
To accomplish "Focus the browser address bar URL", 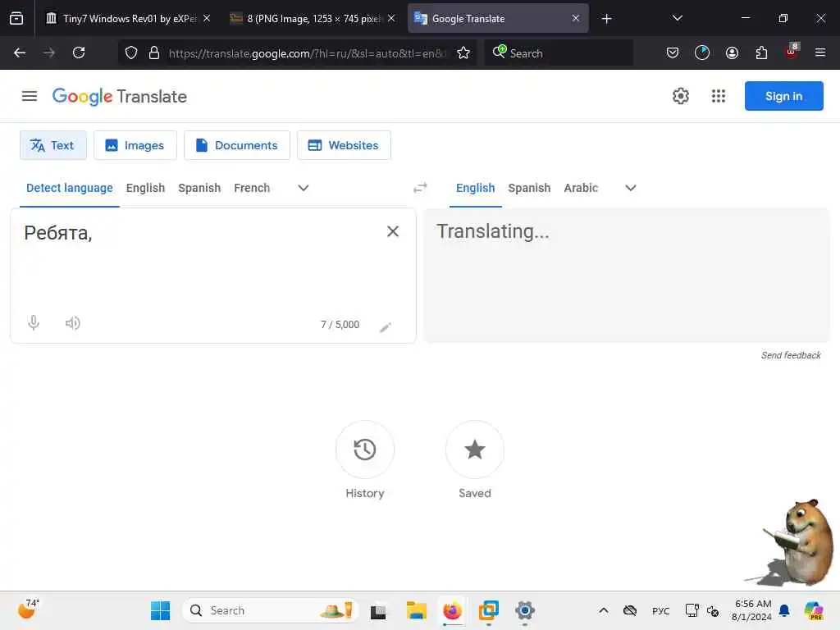I will coord(307,53).
